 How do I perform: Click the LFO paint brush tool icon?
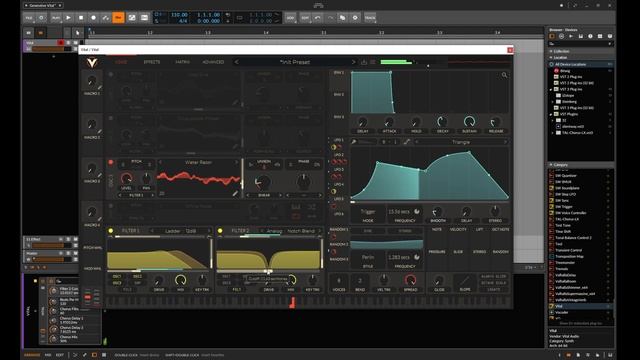(x=354, y=142)
